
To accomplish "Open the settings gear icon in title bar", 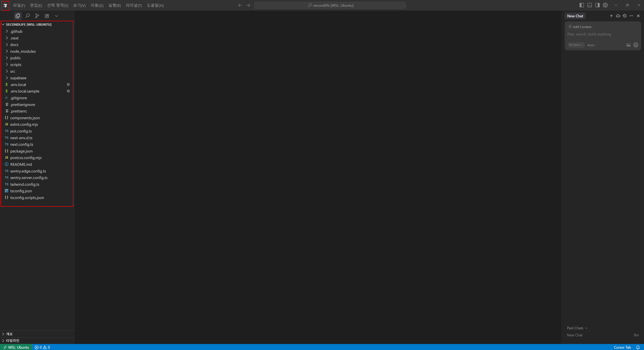I will click(605, 5).
